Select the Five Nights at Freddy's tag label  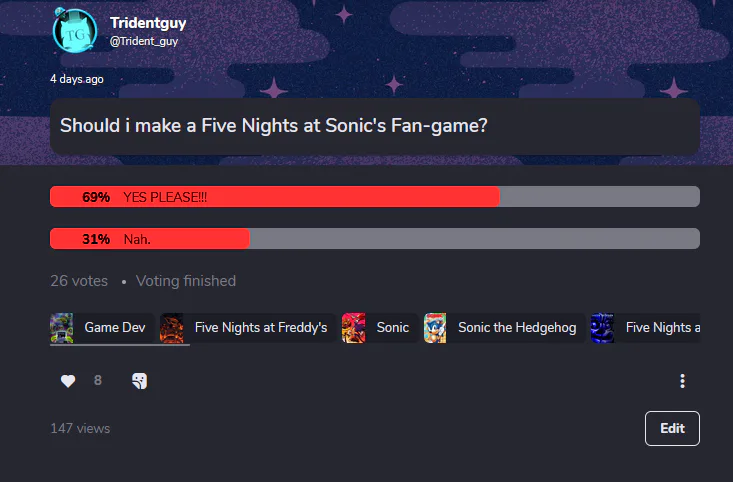click(x=260, y=327)
